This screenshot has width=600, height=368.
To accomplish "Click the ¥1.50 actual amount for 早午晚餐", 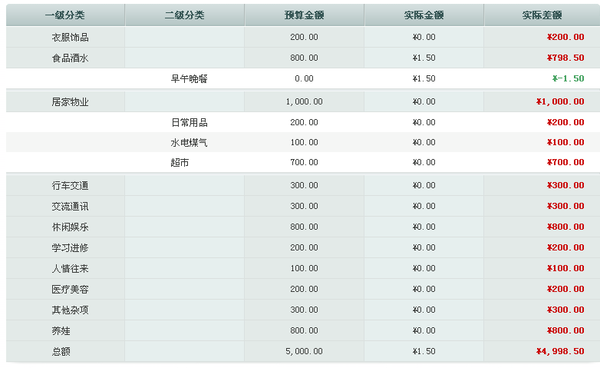I will pyautogui.click(x=424, y=78).
